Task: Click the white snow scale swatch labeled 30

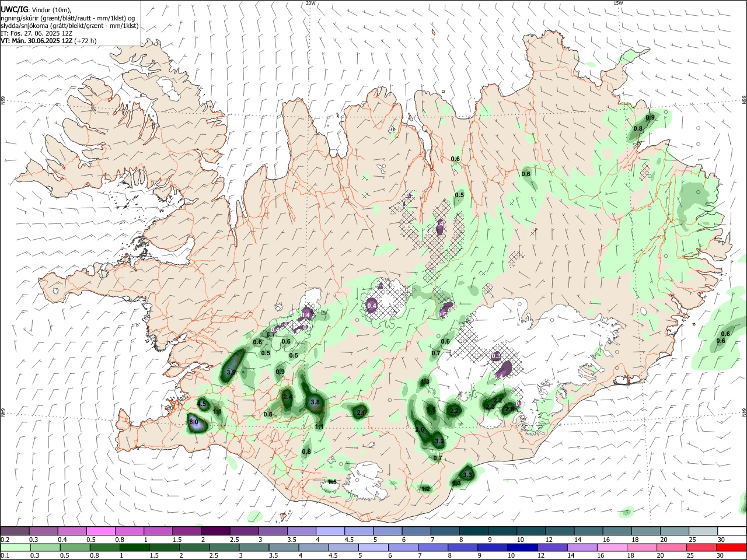Action: [x=731, y=531]
